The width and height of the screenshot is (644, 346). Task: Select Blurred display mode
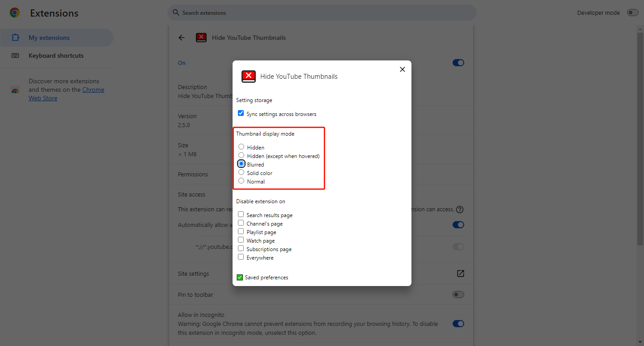coord(241,164)
